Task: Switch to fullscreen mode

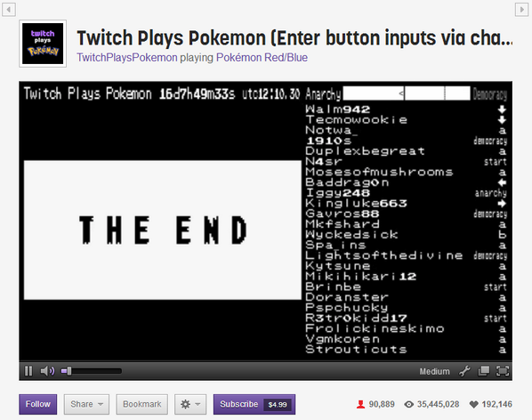Action: (x=503, y=371)
